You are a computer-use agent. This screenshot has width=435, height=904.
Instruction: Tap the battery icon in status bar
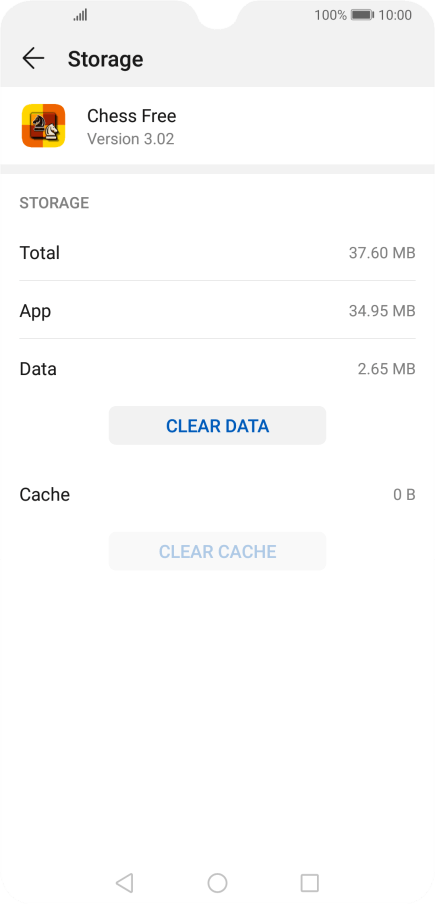click(x=362, y=15)
